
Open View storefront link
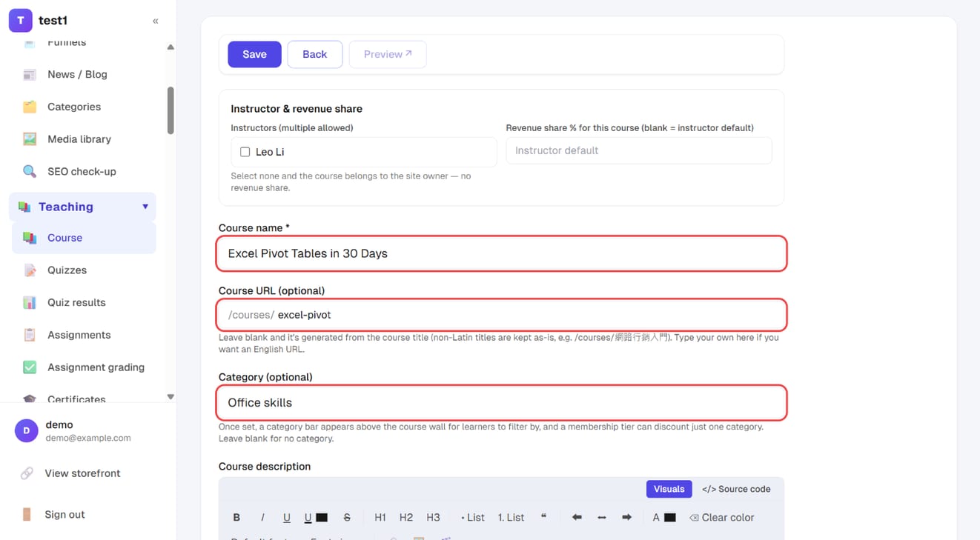pos(82,473)
